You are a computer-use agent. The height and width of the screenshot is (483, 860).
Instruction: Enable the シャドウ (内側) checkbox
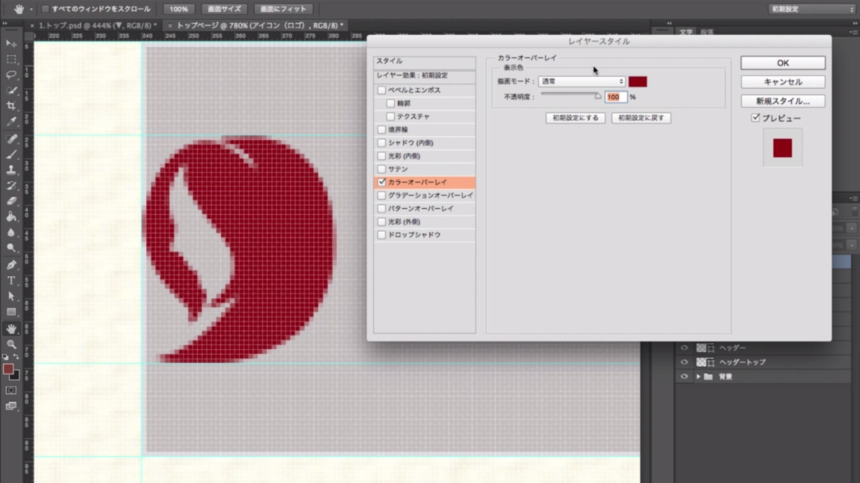382,143
